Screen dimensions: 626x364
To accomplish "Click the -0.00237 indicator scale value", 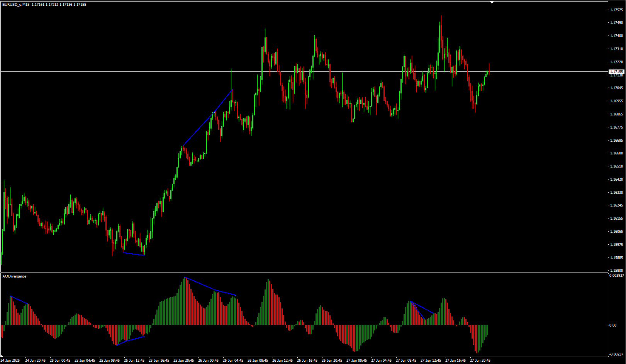I will point(616,354).
